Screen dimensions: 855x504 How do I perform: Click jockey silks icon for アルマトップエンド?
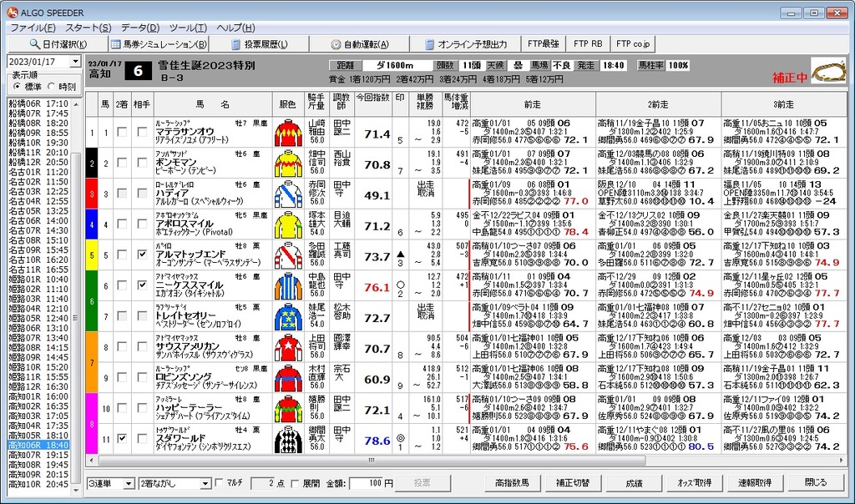(x=288, y=255)
